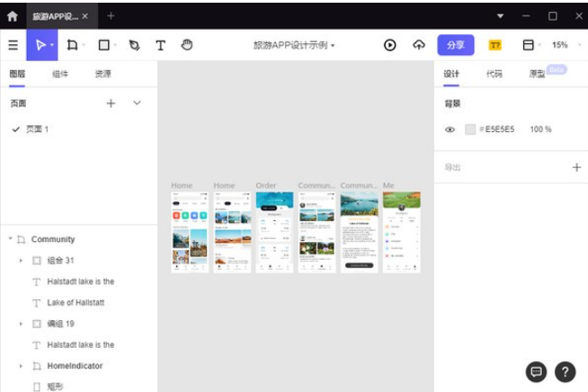Image resolution: width=588 pixels, height=392 pixels.
Task: Click the cloud upload icon
Action: point(419,45)
